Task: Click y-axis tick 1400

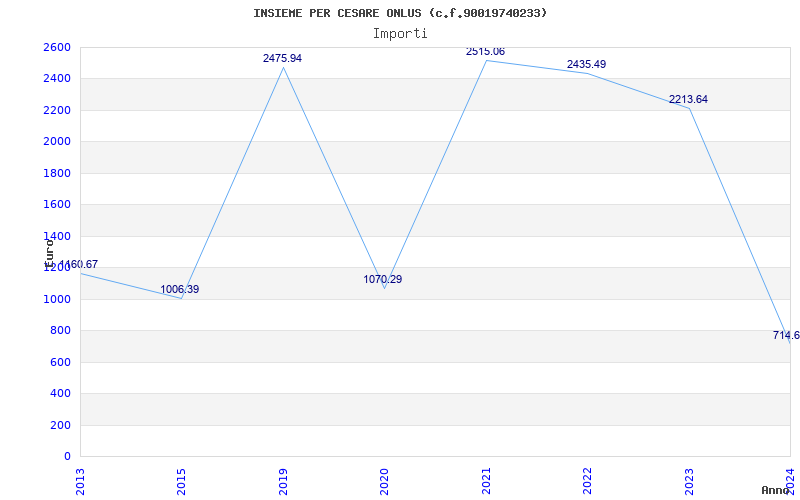Action: point(57,236)
